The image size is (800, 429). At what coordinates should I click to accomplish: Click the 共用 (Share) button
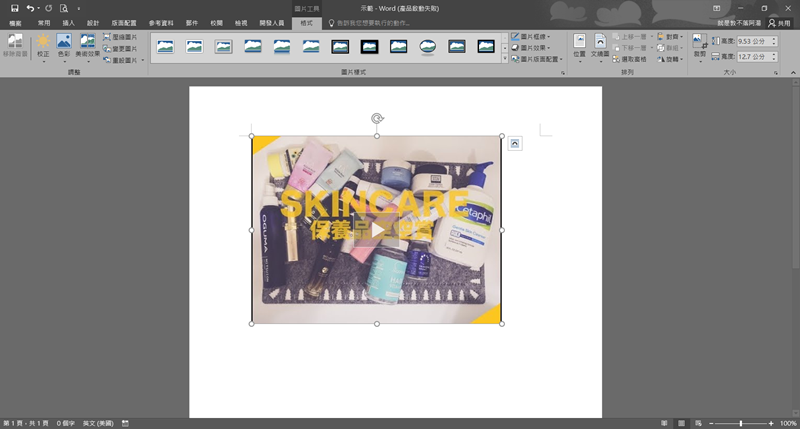point(778,22)
